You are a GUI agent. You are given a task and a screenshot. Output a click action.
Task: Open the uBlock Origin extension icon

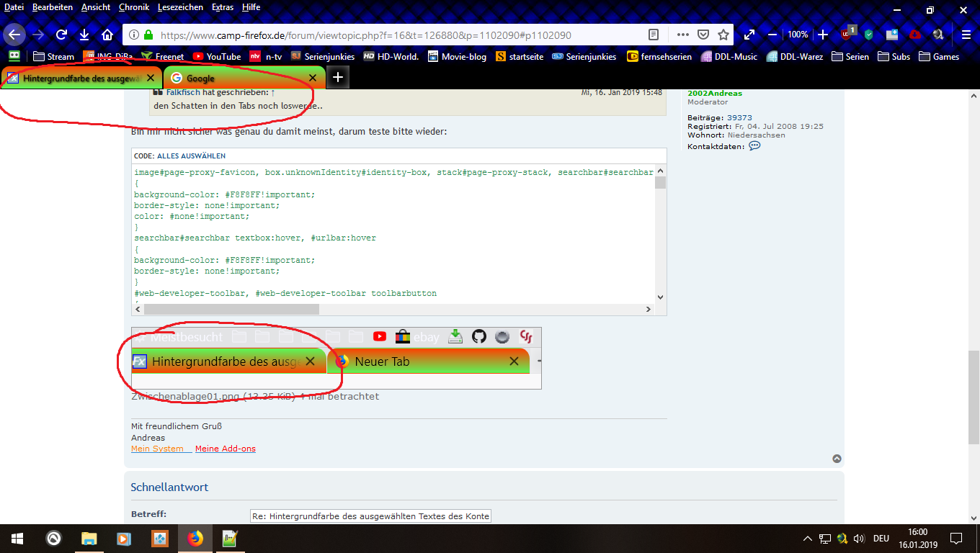[847, 34]
